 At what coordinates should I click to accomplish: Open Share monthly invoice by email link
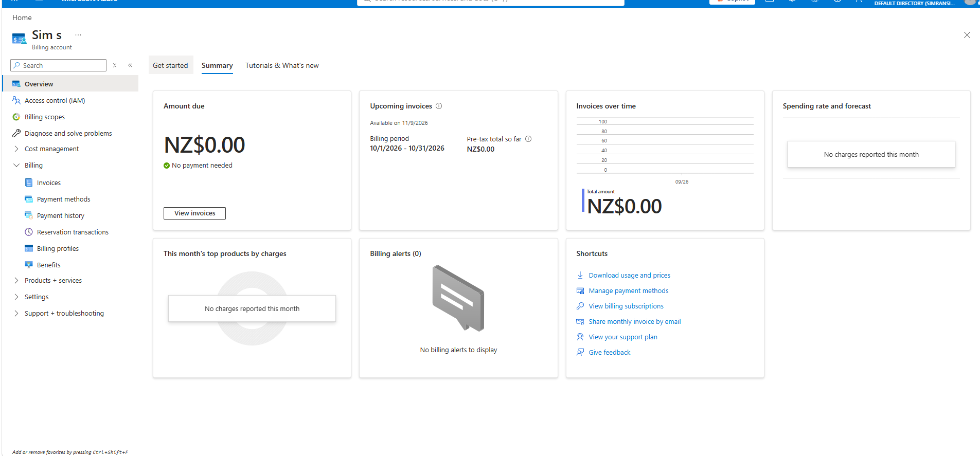pyautogui.click(x=635, y=321)
